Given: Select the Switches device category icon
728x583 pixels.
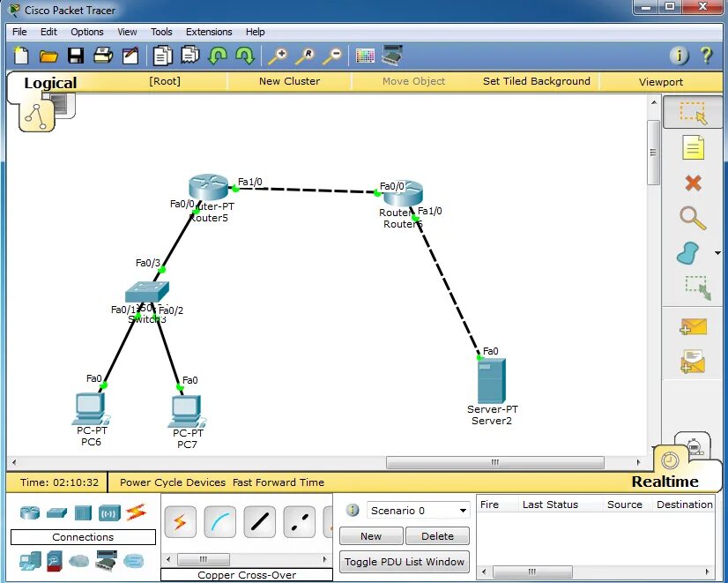Looking at the screenshot, I should [56, 512].
